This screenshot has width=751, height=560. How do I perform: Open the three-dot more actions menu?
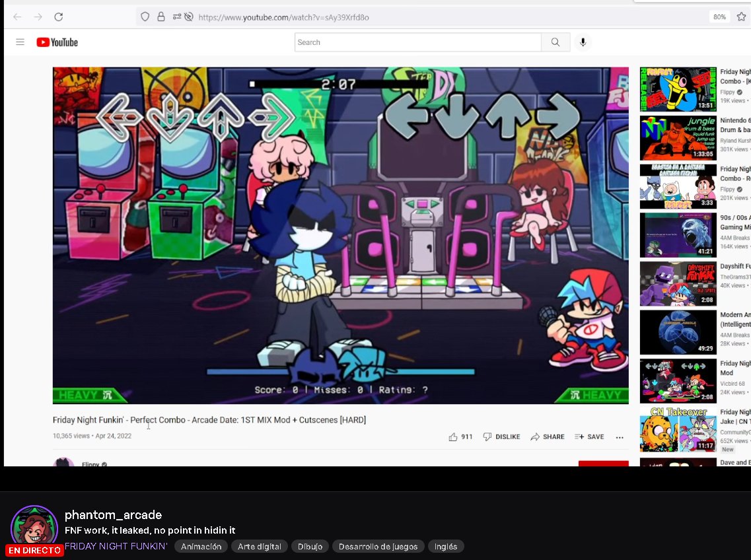pos(620,437)
